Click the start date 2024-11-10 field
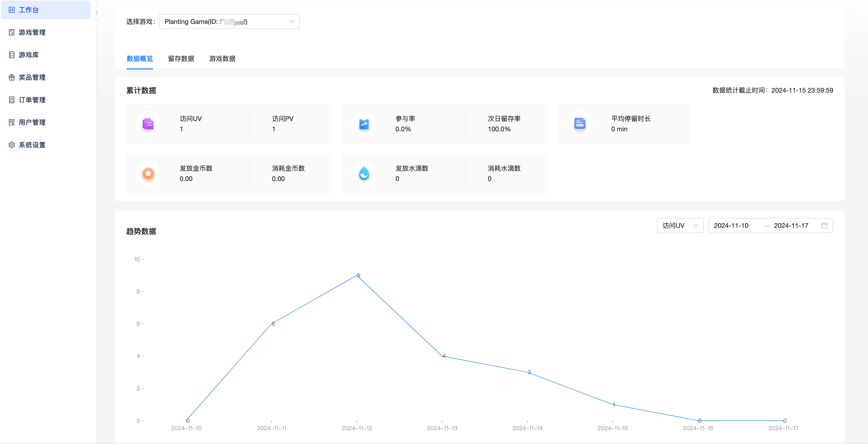The height and width of the screenshot is (444, 868). click(731, 226)
